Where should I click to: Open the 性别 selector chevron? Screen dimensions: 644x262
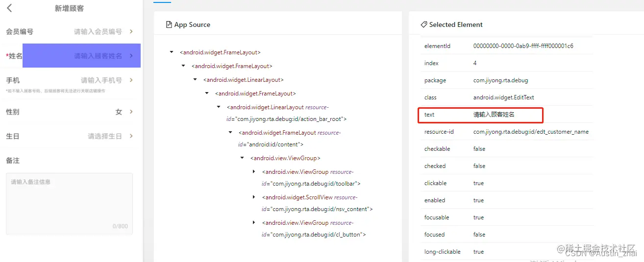131,112
